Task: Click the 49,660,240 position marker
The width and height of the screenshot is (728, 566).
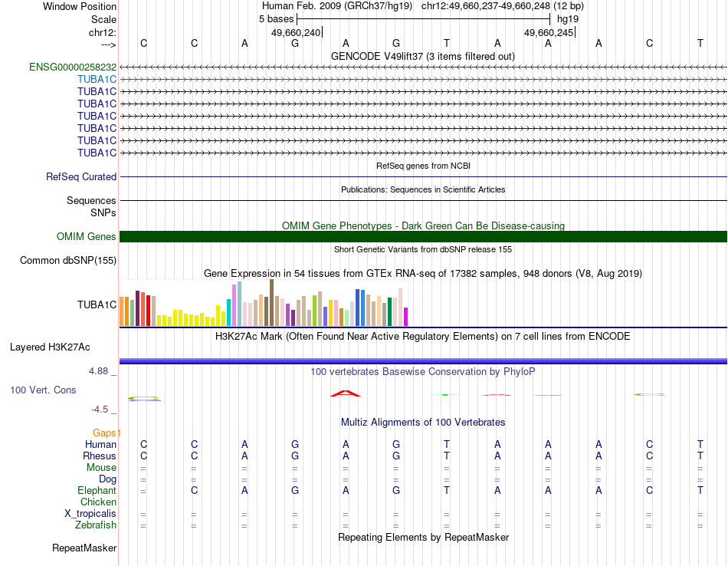Action: point(297,32)
